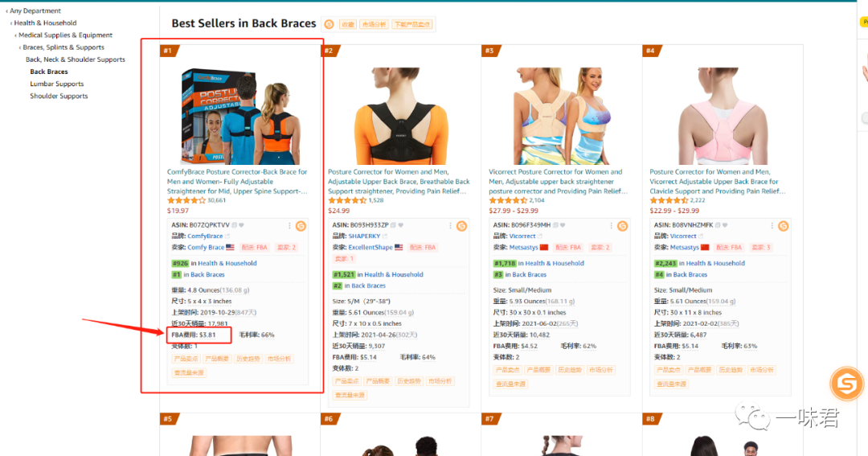The height and width of the screenshot is (456, 868).
Task: Favorite product B07ZQPKTVV with the heart icon
Action: tap(241, 225)
